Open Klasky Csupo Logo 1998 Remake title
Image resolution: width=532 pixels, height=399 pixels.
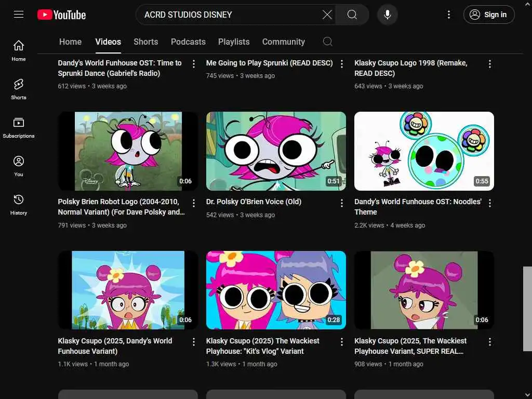(411, 68)
